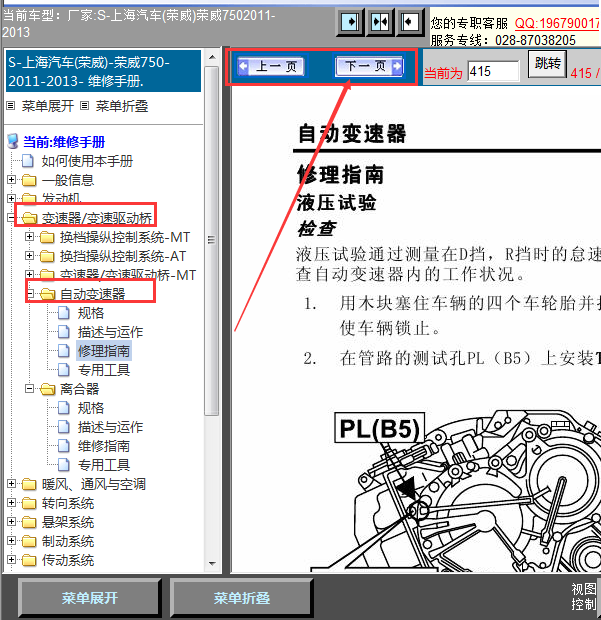This screenshot has width=601, height=620.
Task: Select 制动系统 folder icon
Action: [x=29, y=541]
